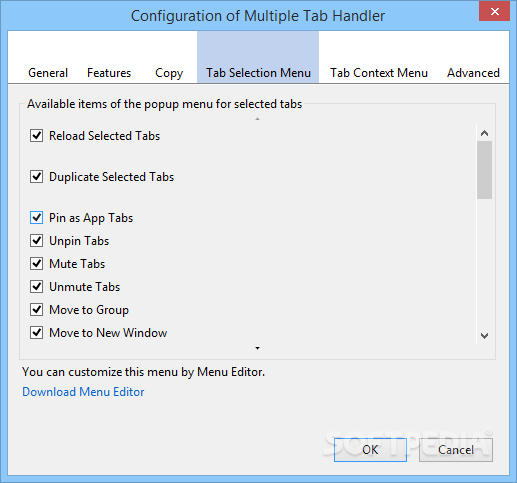
Task: Open the Download Menu Editor link
Action: point(83,392)
